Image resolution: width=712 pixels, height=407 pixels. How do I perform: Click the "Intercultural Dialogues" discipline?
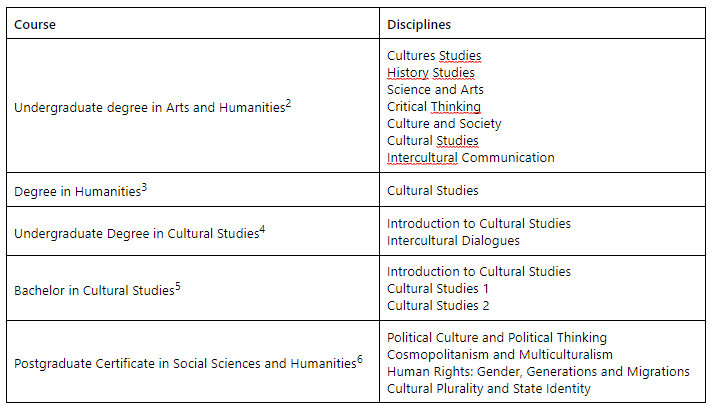click(x=453, y=241)
